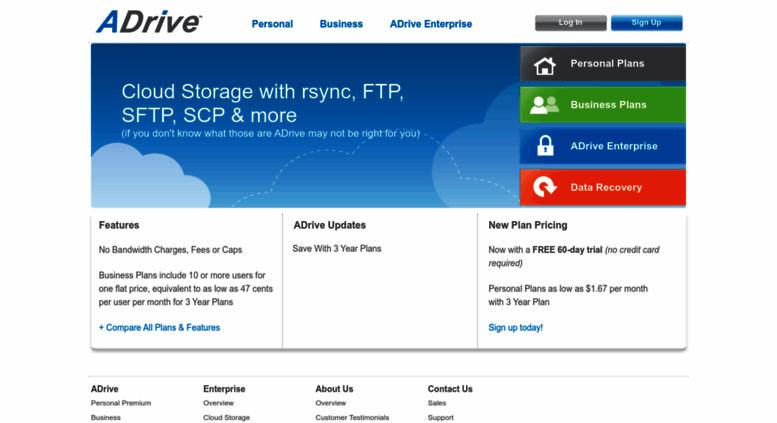The width and height of the screenshot is (777, 423).
Task: Select the red Data Recovery label
Action: (x=606, y=187)
